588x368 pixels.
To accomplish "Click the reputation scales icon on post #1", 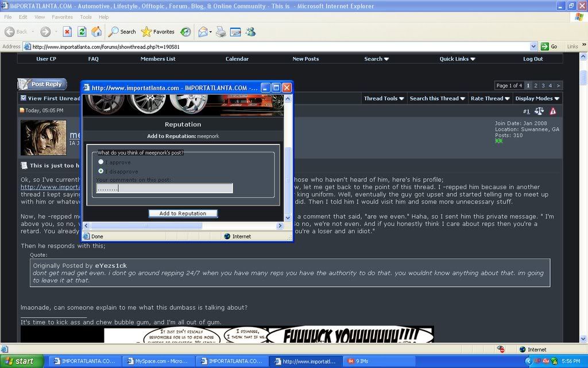I will (x=539, y=111).
